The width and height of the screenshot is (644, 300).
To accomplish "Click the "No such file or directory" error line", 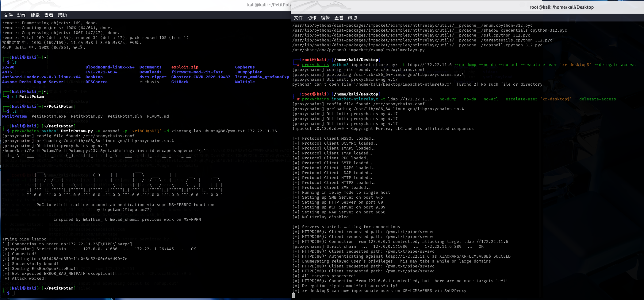I will pyautogui.click(x=417, y=84).
